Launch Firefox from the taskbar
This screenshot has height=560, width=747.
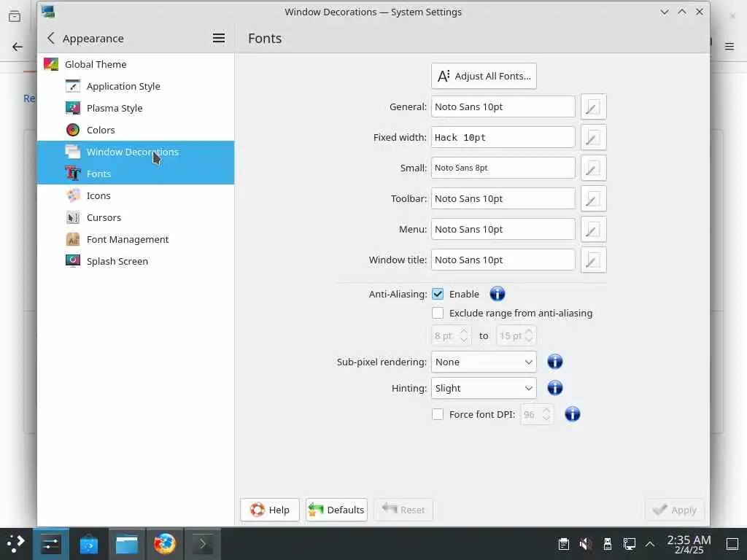tap(165, 544)
